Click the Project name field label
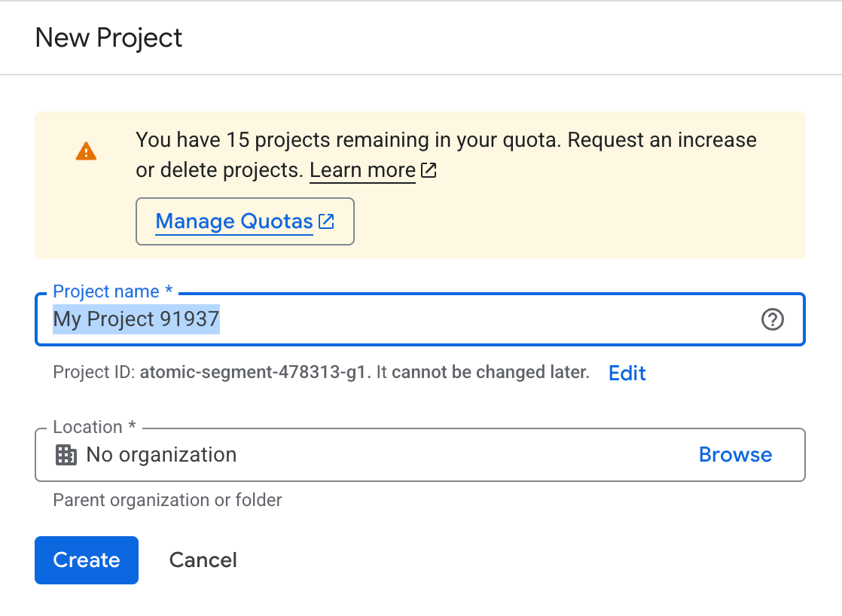This screenshot has height=616, width=842. pos(112,291)
